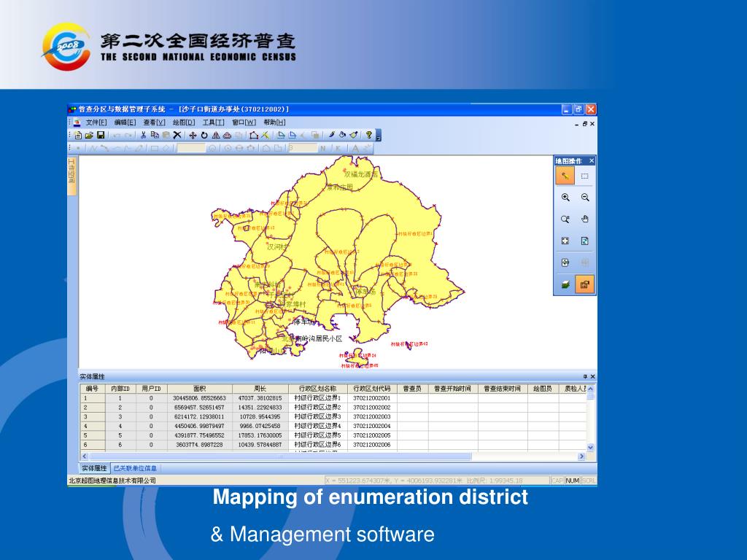Select the cell 村级行政区边界1

(318, 398)
